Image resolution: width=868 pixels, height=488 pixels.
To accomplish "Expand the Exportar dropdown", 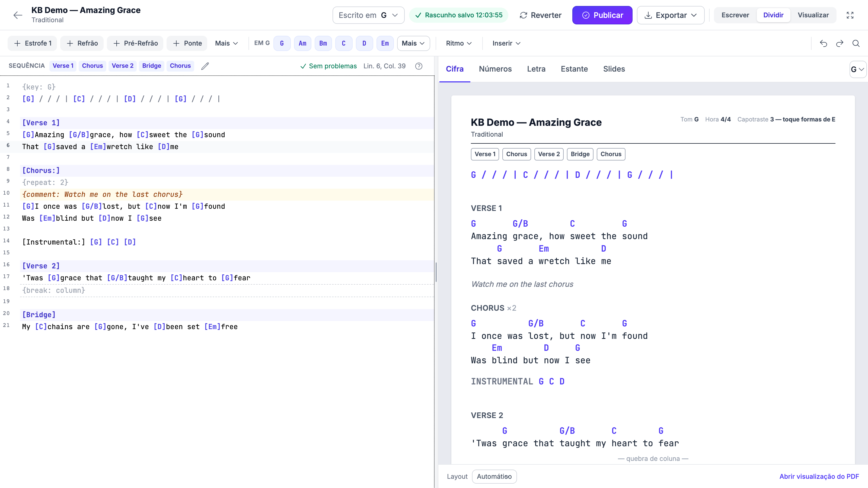I will [x=670, y=15].
